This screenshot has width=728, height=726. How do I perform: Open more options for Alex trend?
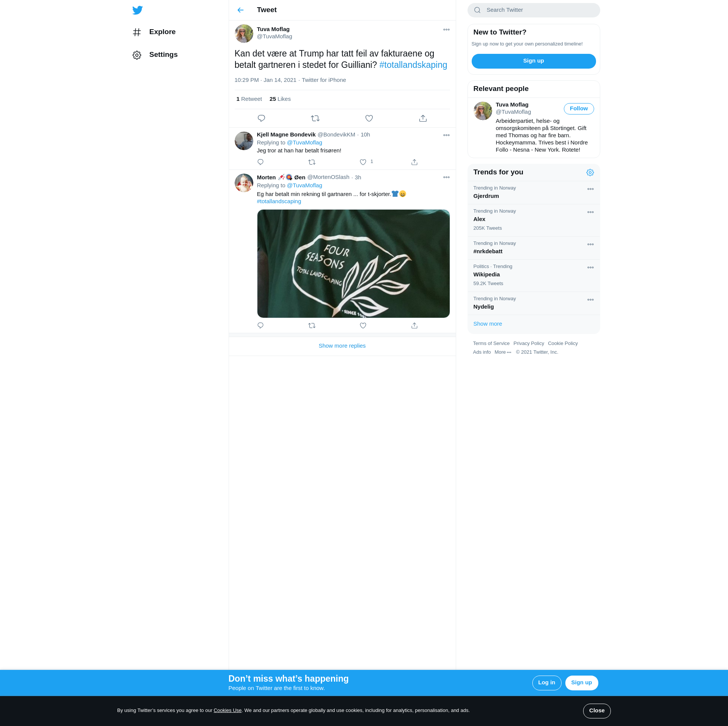[x=590, y=212]
